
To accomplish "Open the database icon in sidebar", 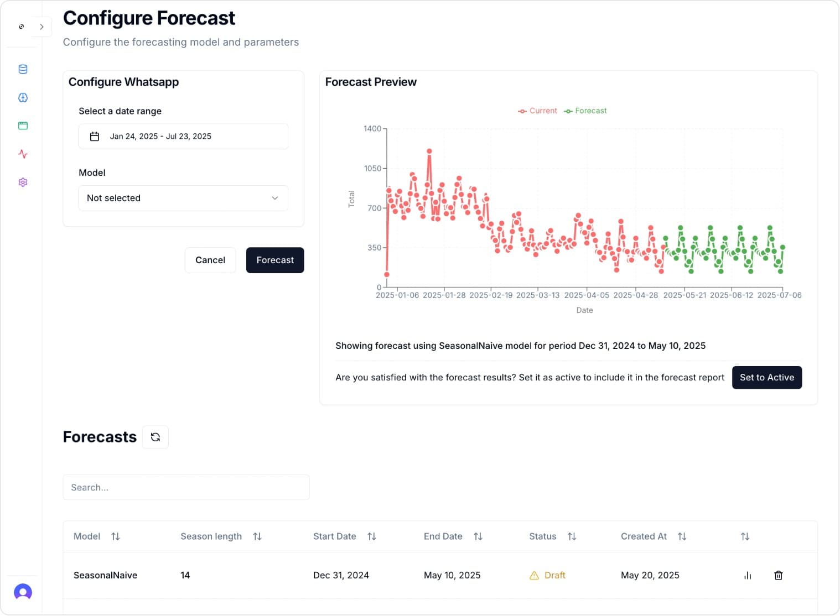I will 23,69.
